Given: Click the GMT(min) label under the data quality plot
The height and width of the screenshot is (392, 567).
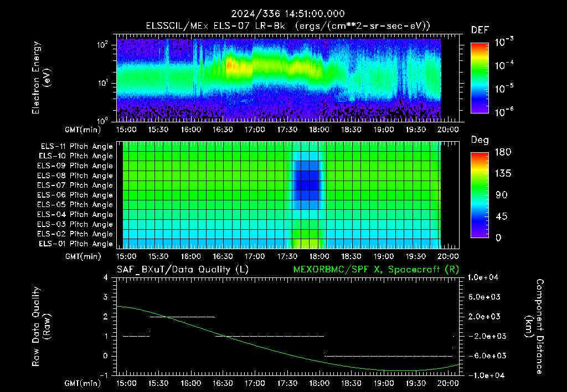Looking at the screenshot, I should point(83,383).
